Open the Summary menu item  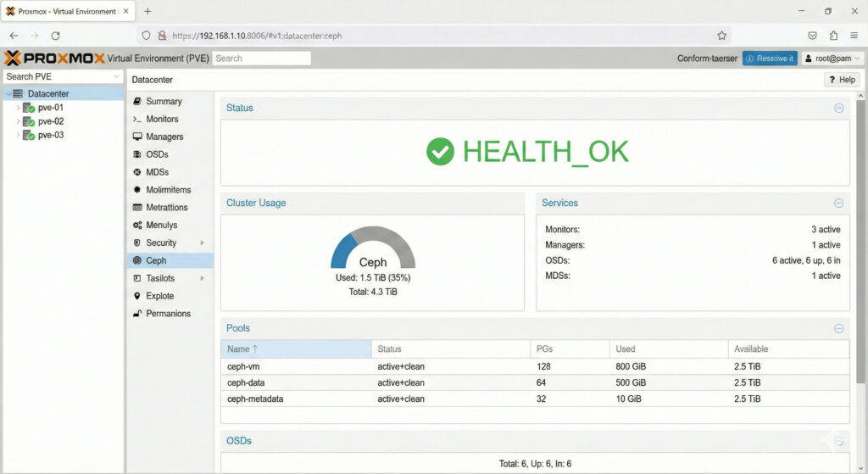[170, 102]
